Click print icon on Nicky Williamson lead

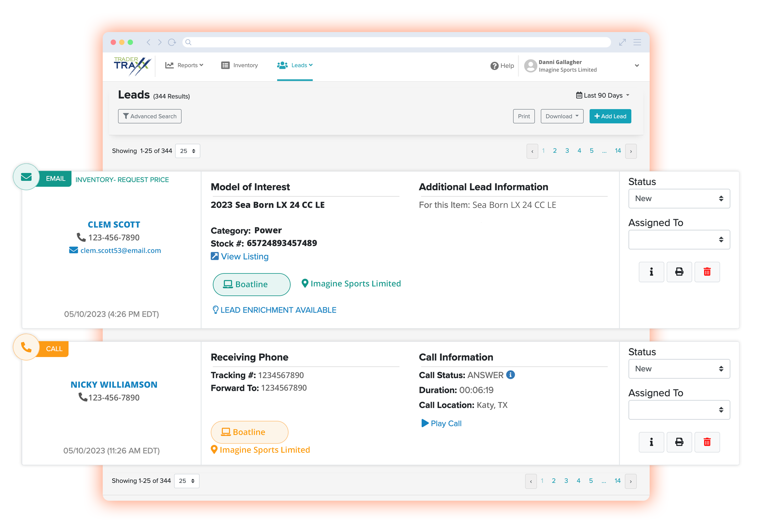pos(679,442)
